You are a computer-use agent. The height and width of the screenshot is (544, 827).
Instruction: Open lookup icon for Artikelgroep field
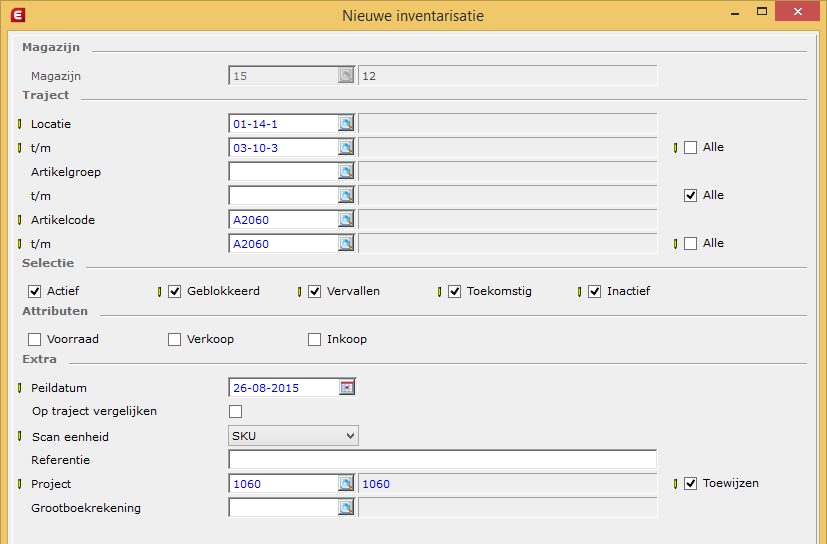pyautogui.click(x=346, y=171)
